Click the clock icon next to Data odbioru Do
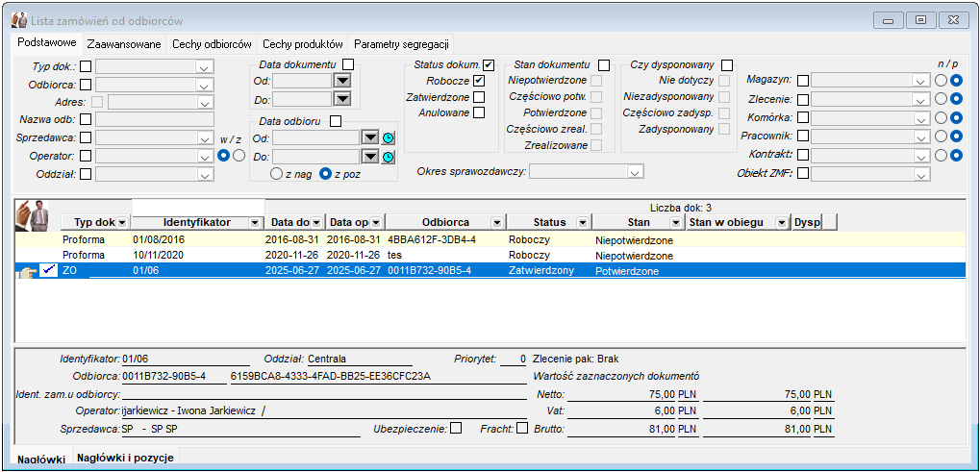This screenshot has height=472, width=980. click(389, 157)
